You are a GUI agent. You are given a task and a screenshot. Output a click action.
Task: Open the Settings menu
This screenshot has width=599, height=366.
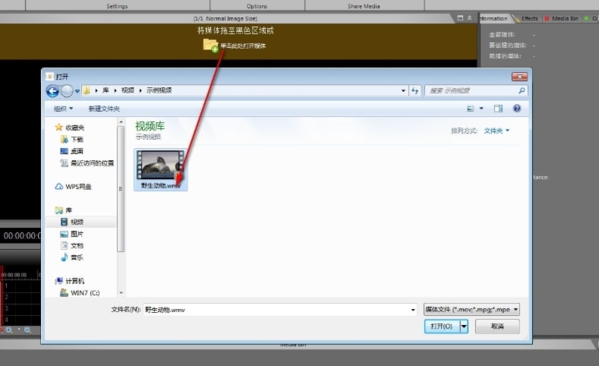(x=117, y=6)
